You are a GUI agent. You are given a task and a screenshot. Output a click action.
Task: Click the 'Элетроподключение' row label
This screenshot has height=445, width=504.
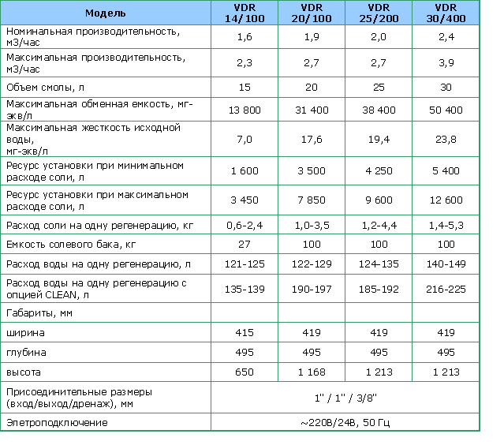click(57, 422)
